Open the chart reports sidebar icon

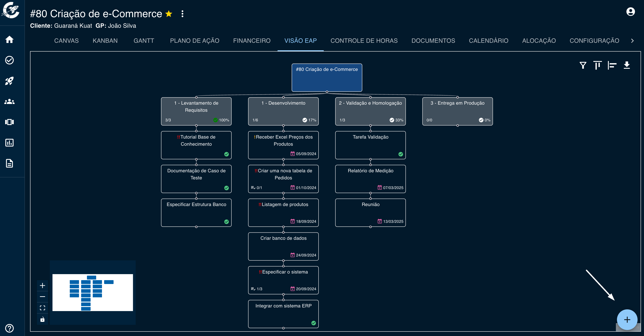[x=9, y=143]
